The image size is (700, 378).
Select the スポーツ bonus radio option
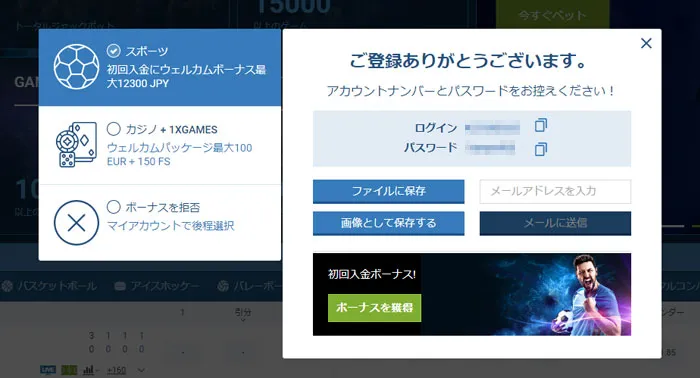tap(113, 51)
